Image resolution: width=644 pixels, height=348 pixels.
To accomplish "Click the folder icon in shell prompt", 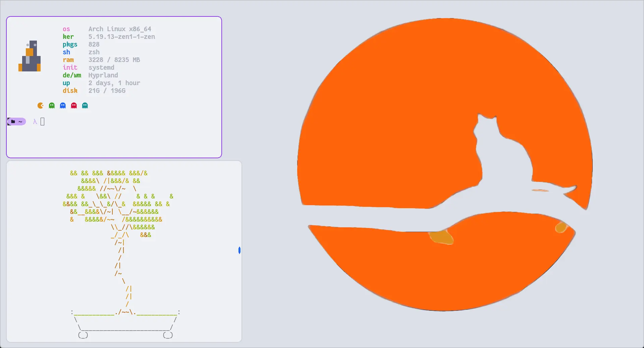I will (13, 122).
